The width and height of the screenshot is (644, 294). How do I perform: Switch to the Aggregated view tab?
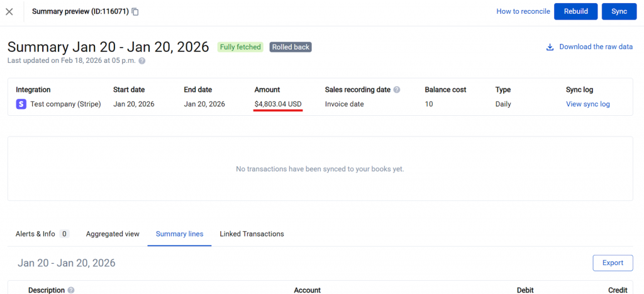pos(113,234)
